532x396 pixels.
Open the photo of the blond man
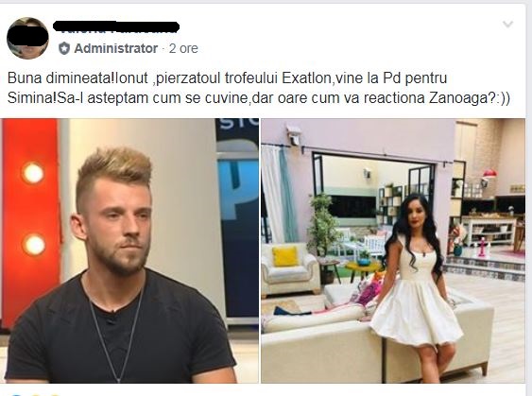tap(129, 250)
